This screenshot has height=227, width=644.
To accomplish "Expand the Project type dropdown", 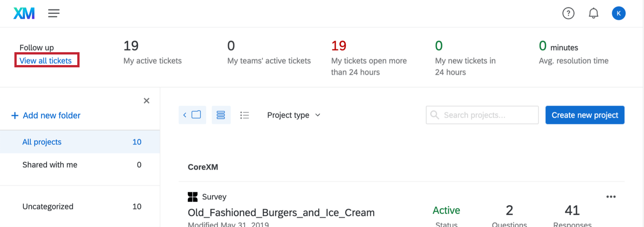I will [x=294, y=115].
